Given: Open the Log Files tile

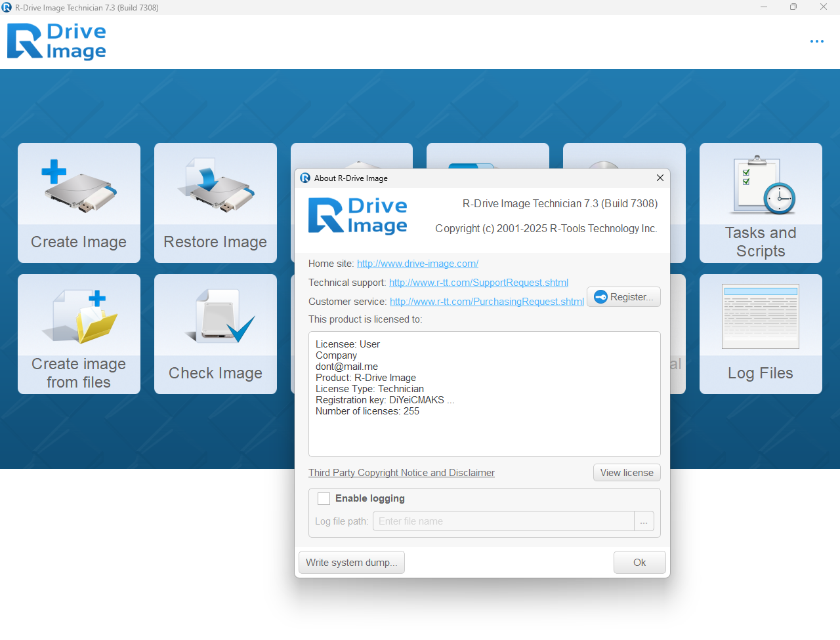Looking at the screenshot, I should click(761, 334).
